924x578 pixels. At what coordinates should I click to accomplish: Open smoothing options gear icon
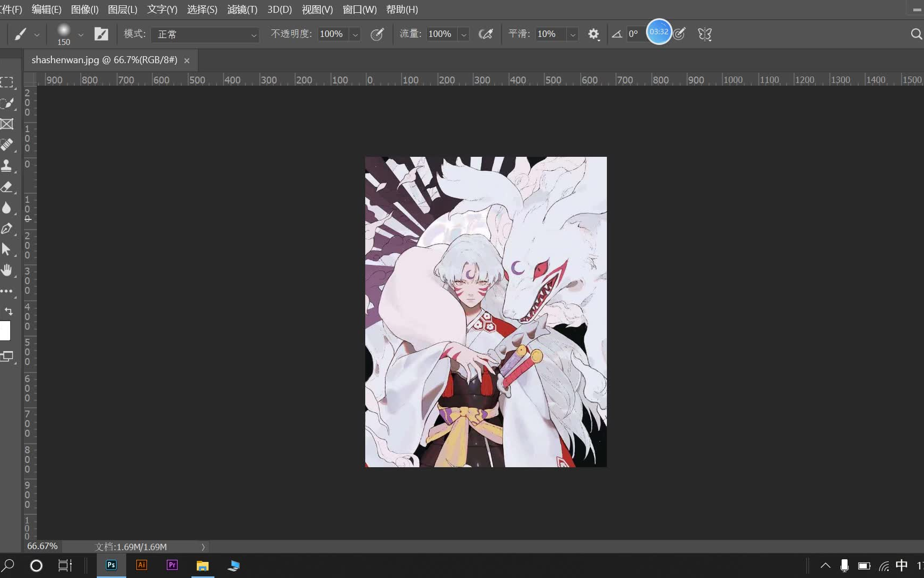pyautogui.click(x=594, y=34)
